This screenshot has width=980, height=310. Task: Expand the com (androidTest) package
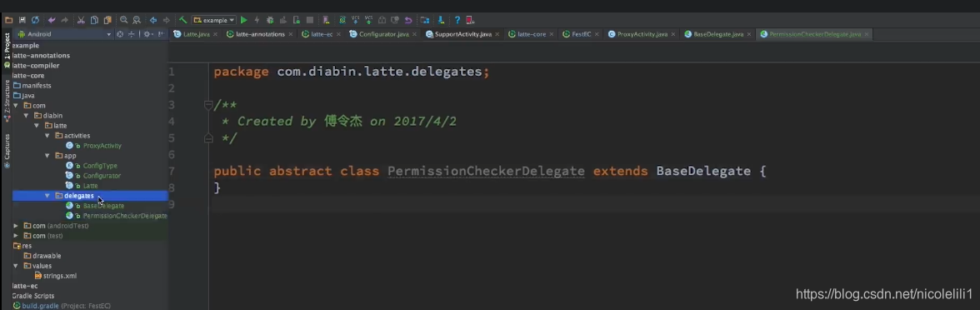(x=17, y=226)
